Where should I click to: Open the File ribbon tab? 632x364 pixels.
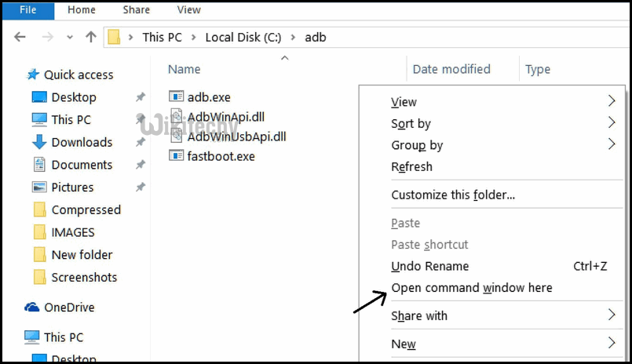(x=28, y=10)
